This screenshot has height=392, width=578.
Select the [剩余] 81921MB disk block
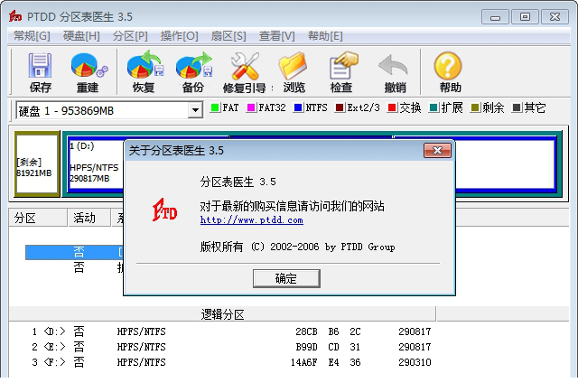click(x=37, y=163)
